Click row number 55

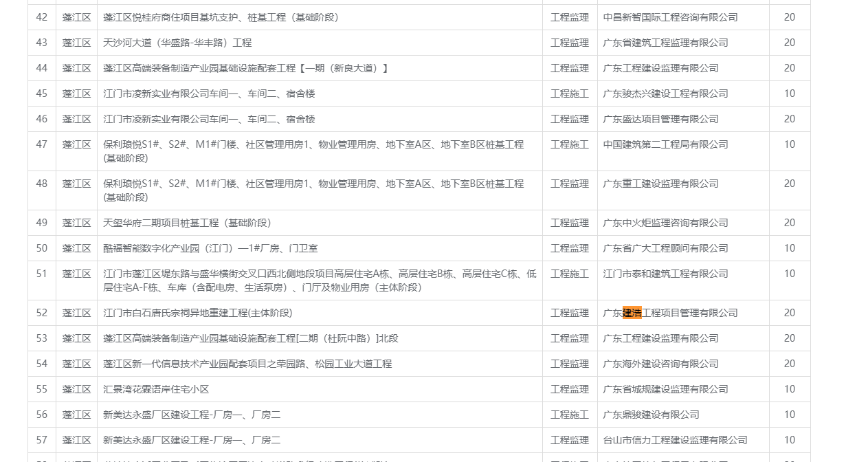click(42, 389)
